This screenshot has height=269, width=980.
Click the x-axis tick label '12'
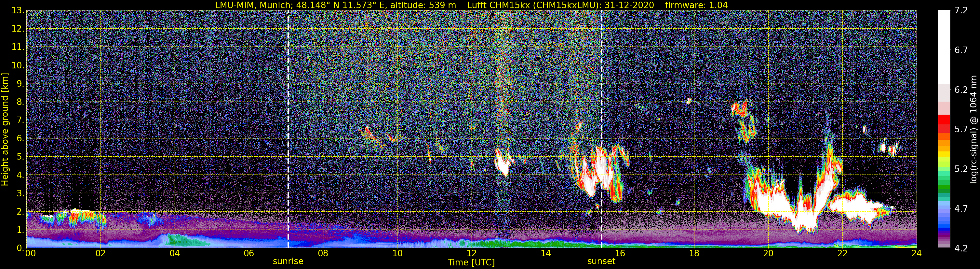(x=471, y=253)
